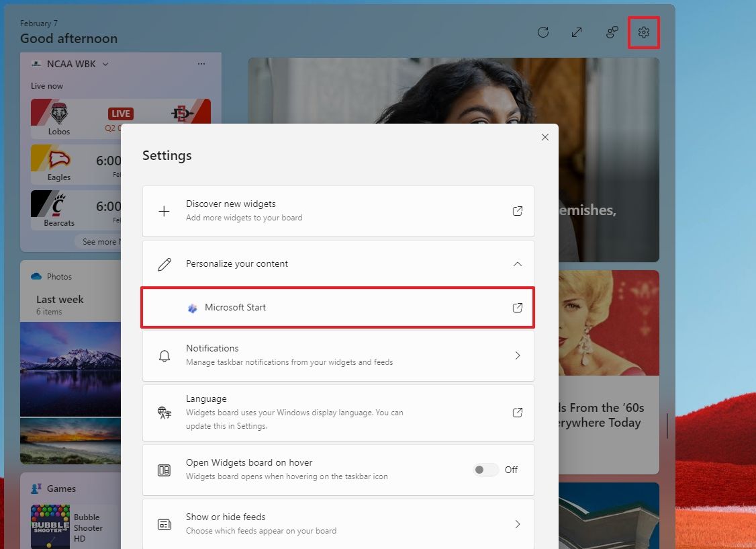The image size is (756, 549).
Task: Open the NCAA WBK widget more options menu
Action: (x=201, y=64)
